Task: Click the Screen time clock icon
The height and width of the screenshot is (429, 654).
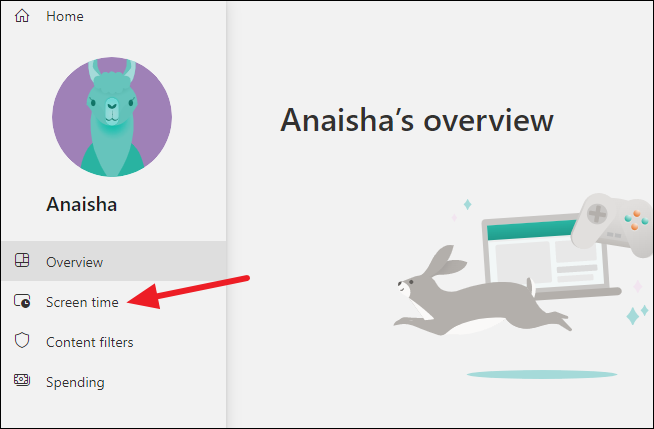Action: coord(22,301)
